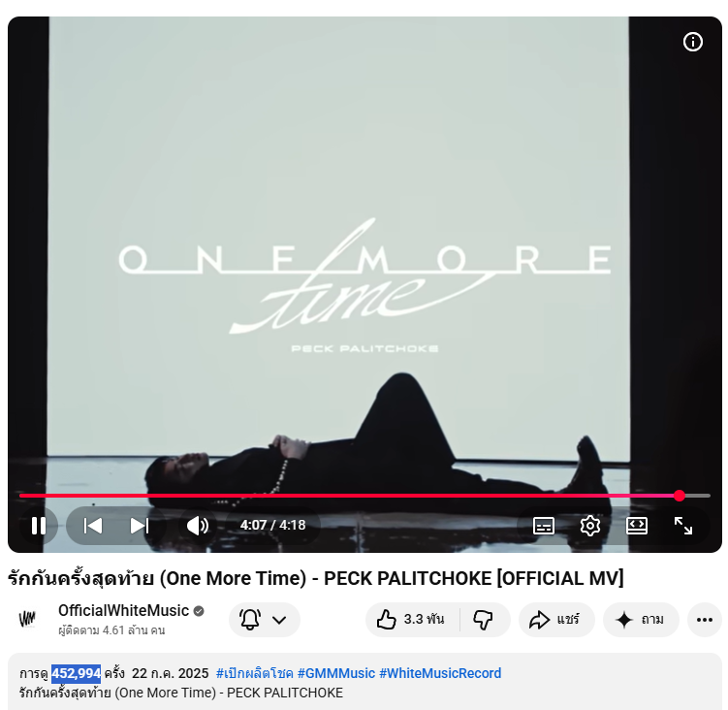This screenshot has height=710, width=728.
Task: Switch to theater mode view
Action: pyautogui.click(x=637, y=526)
